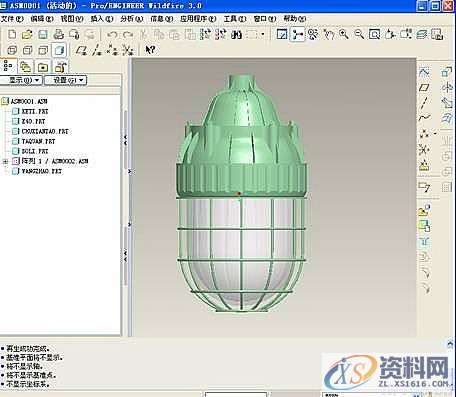Image resolution: width=456 pixels, height=397 pixels.
Task: Redo the last undone operation
Action: (x=128, y=34)
